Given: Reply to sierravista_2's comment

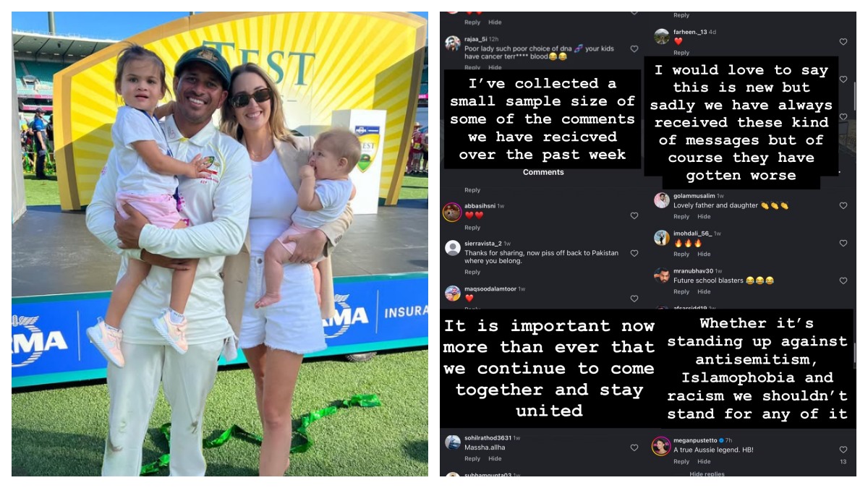Looking at the screenshot, I should pos(472,272).
